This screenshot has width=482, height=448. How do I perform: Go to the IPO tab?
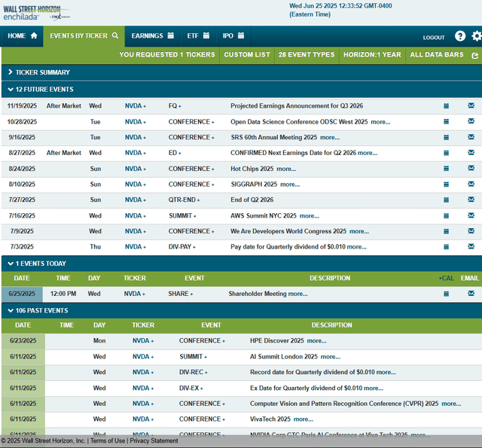[x=233, y=35]
